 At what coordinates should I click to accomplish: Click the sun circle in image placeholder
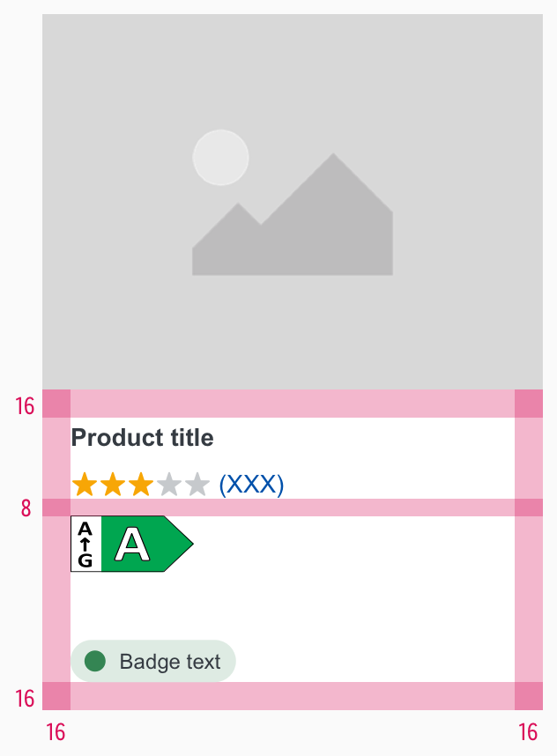(x=220, y=157)
